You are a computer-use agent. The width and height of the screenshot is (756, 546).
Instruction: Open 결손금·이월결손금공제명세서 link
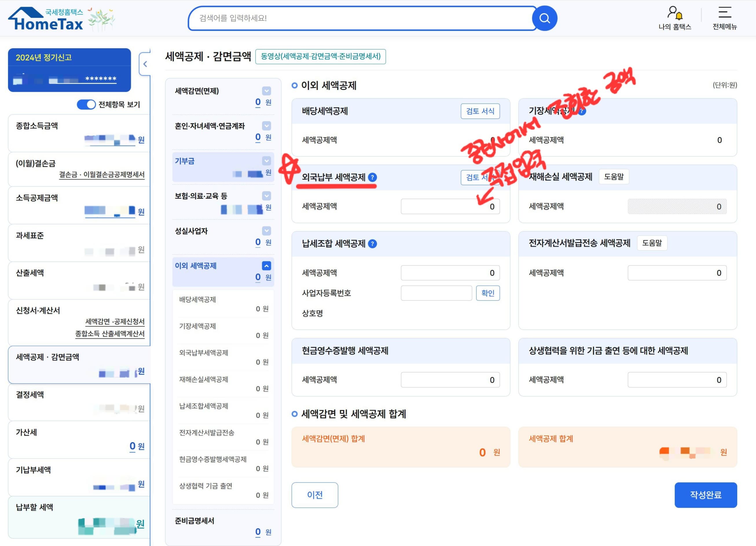tap(102, 175)
